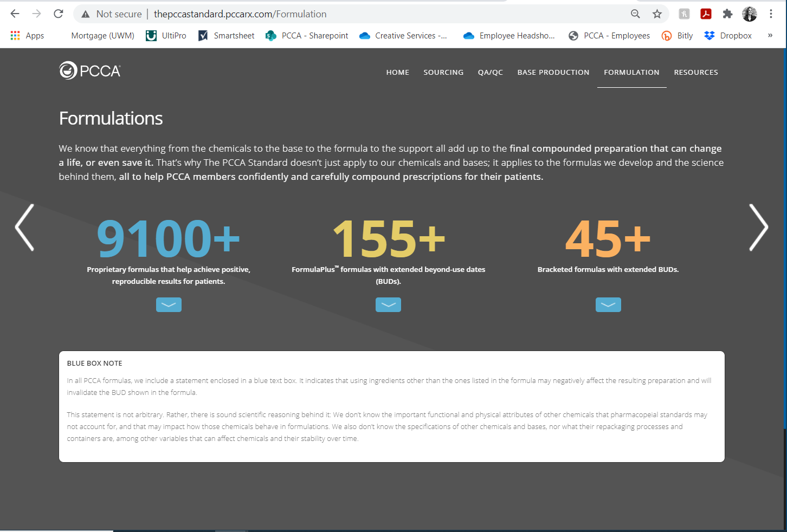787x532 pixels.
Task: Expand details under 9100+ proprietary formulas
Action: point(169,305)
